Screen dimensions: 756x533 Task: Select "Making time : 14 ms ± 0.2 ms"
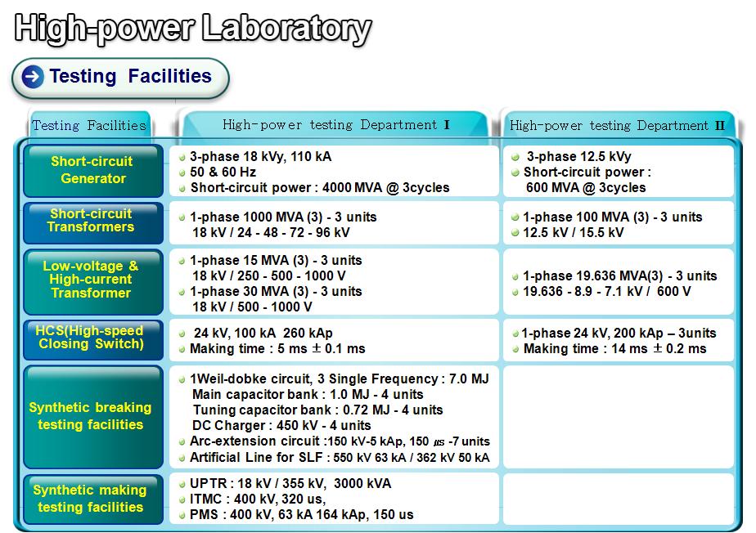coord(614,348)
